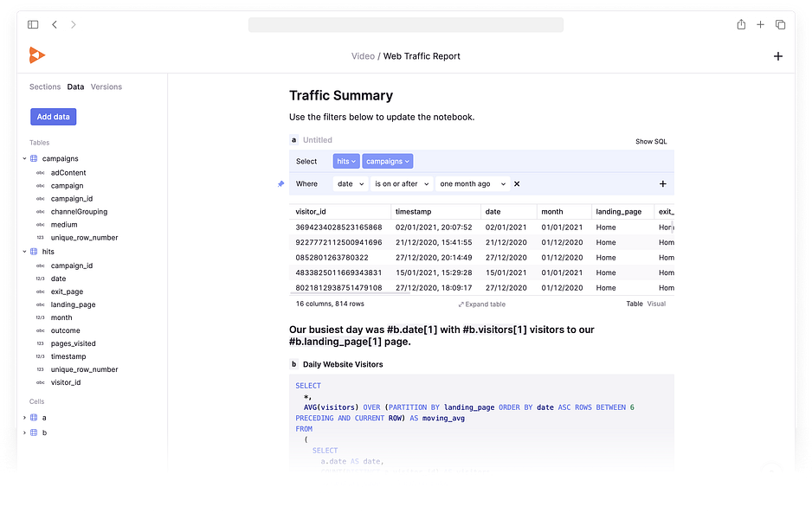812x519 pixels.
Task: Click the cell b grid icon
Action: coord(34,432)
